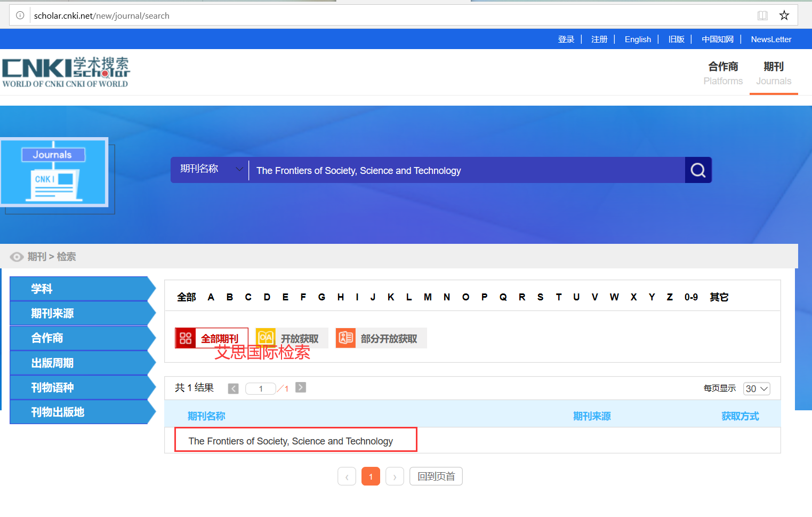Filter journals by letter F

(x=303, y=297)
